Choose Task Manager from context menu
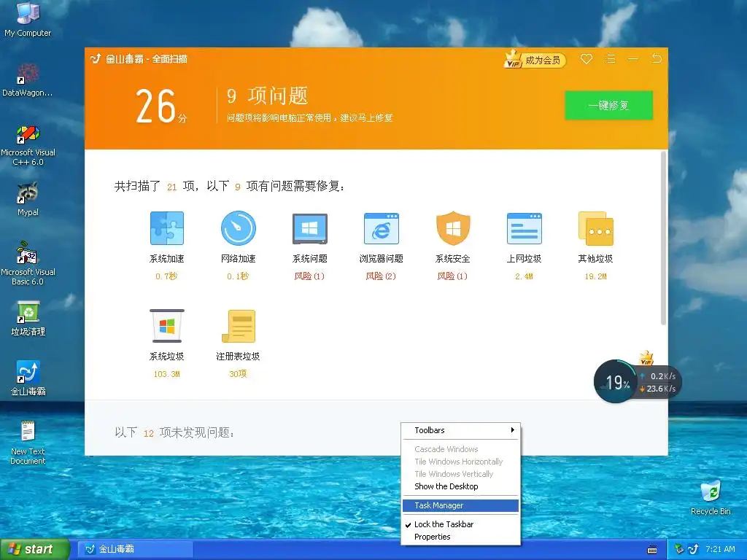The image size is (747, 560). coord(461,505)
